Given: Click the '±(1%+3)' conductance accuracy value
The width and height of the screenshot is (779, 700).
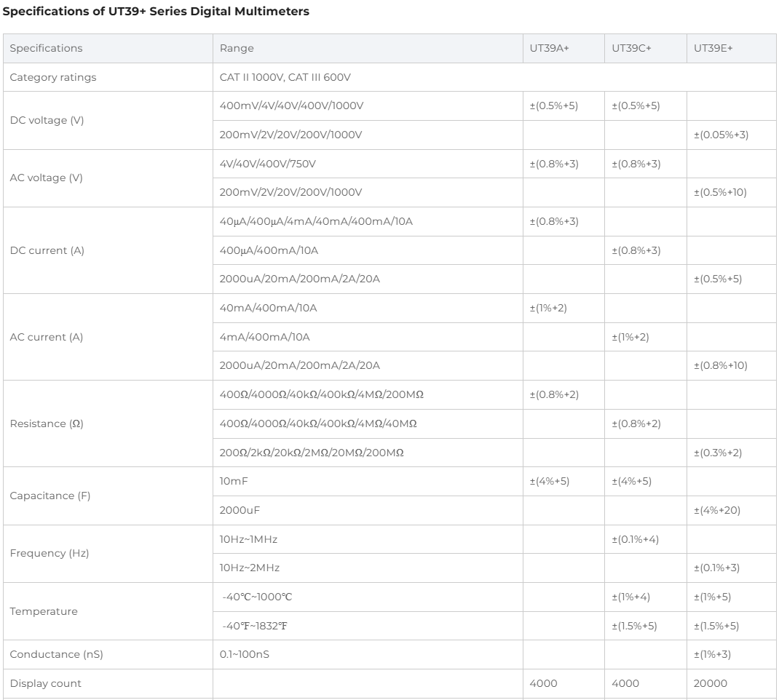Looking at the screenshot, I should [x=713, y=654].
